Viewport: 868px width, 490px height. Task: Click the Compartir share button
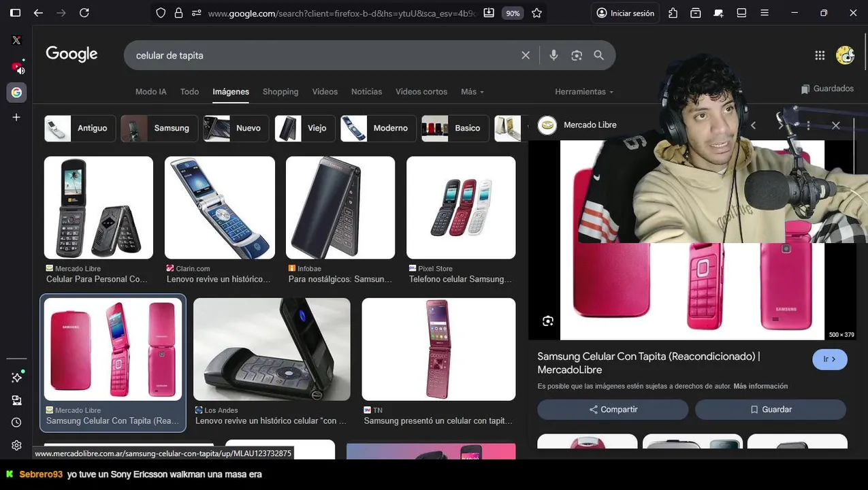(613, 410)
